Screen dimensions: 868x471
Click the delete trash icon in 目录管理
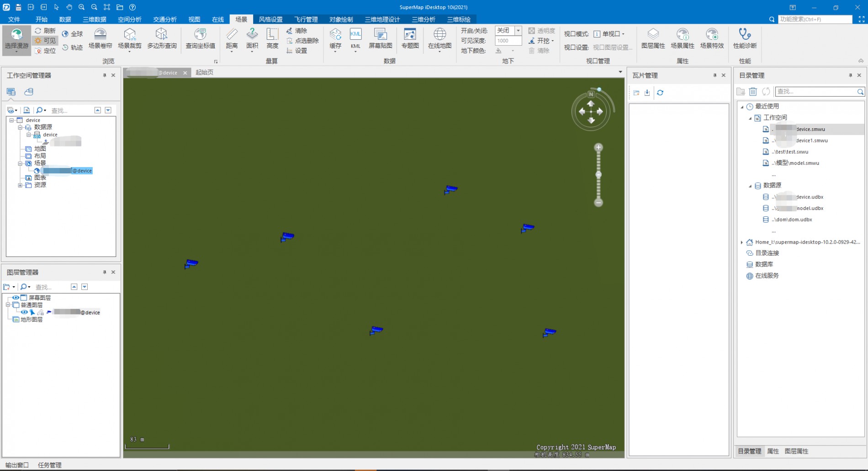753,92
